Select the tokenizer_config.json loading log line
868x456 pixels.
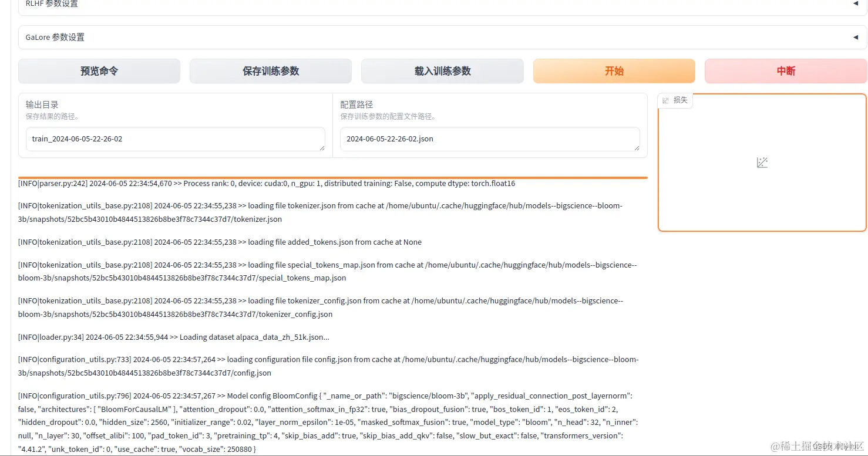click(x=321, y=308)
